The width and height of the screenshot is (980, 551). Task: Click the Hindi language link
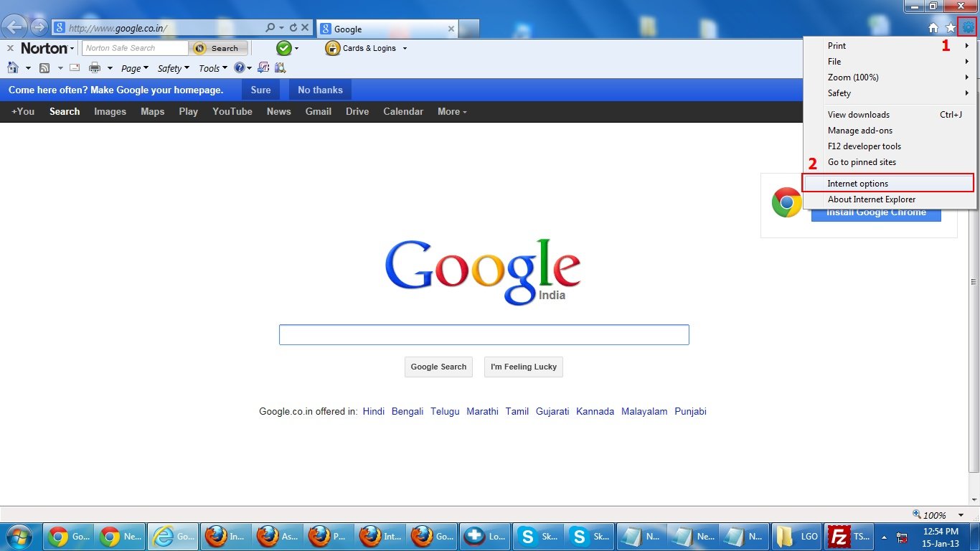374,411
